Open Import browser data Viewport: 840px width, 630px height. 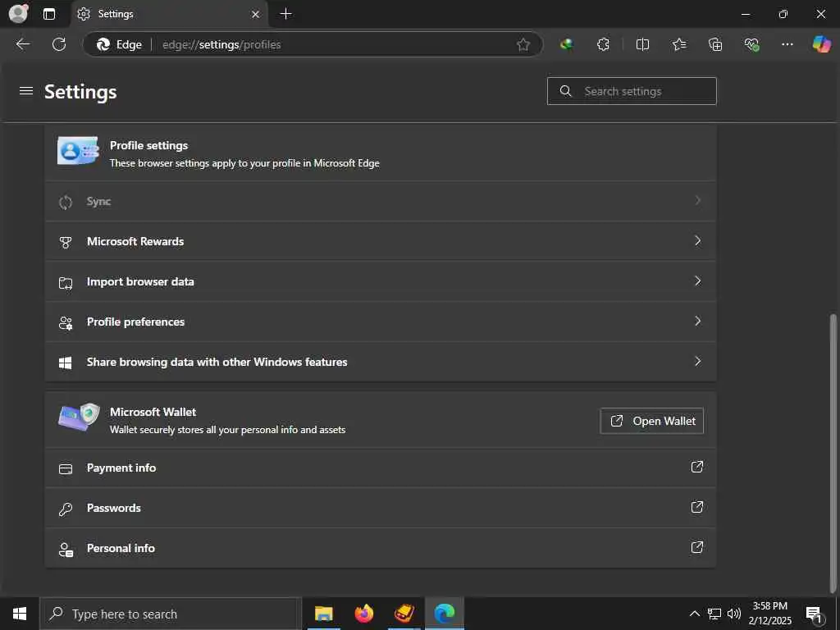(x=381, y=282)
